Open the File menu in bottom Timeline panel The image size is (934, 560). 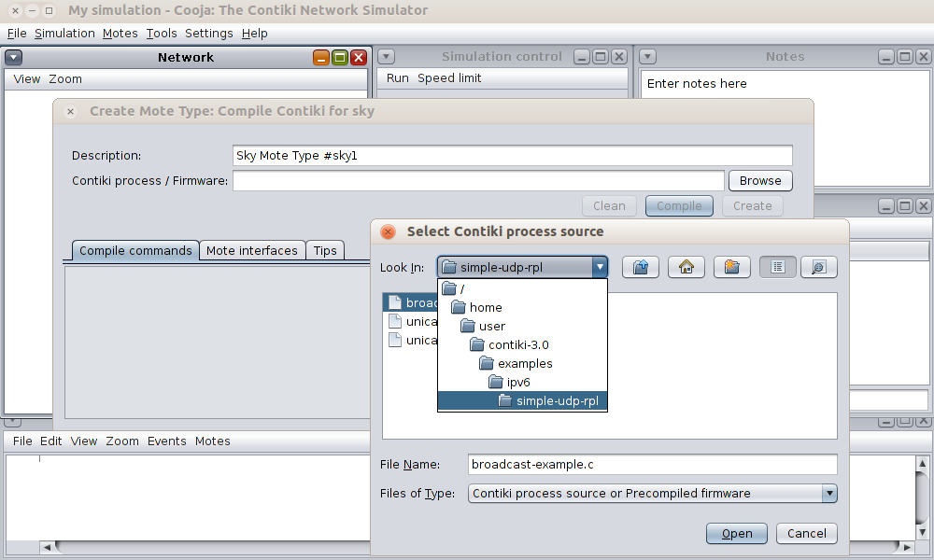pyautogui.click(x=22, y=441)
